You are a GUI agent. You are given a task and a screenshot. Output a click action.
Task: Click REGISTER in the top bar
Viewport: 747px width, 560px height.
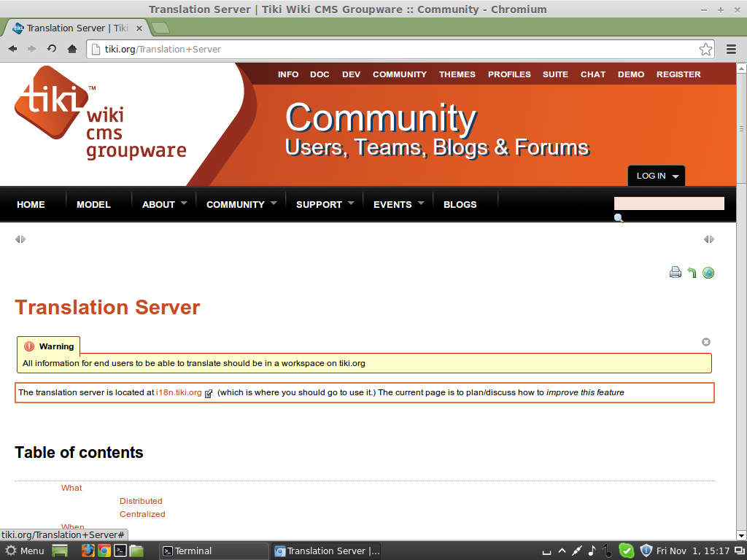click(x=678, y=74)
